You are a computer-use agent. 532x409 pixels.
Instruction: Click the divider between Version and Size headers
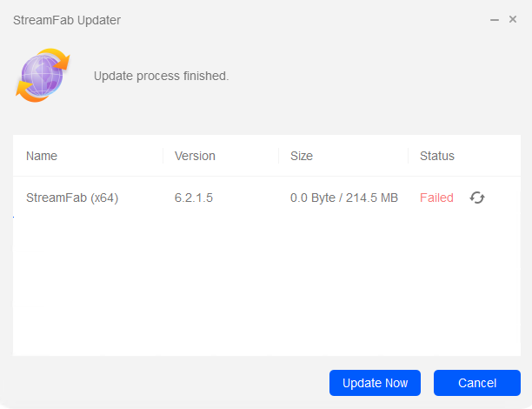point(279,156)
